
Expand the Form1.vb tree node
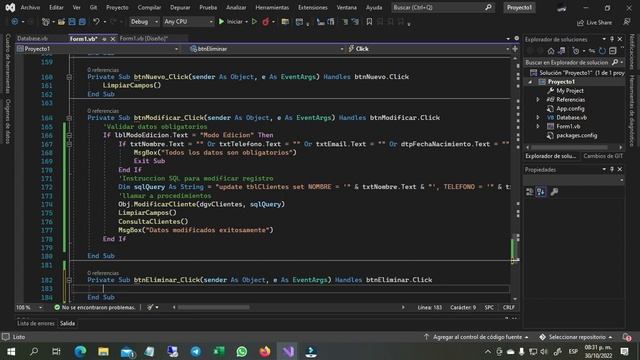pos(538,127)
